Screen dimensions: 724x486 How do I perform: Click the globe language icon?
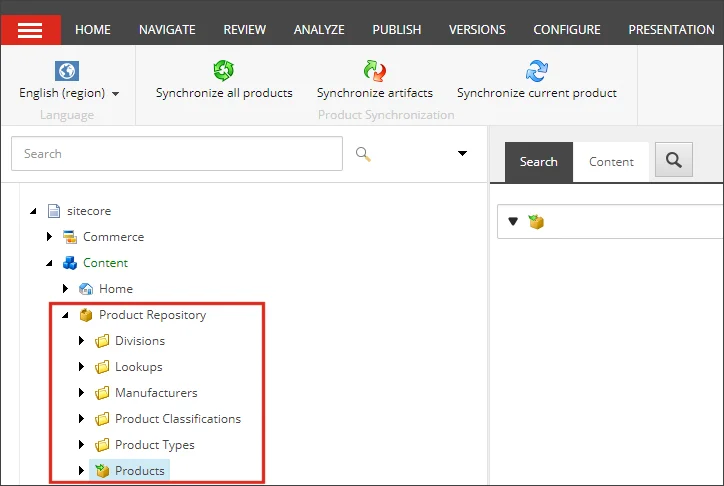tap(67, 71)
